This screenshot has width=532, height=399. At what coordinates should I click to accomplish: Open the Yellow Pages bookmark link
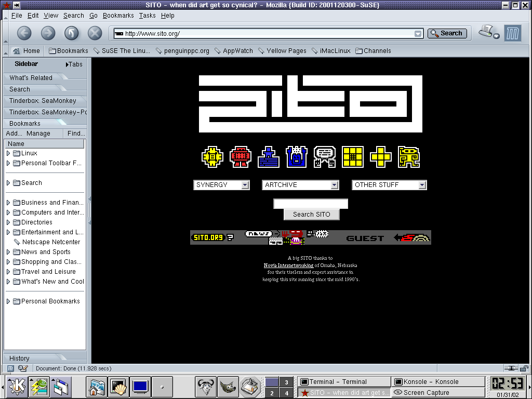click(x=282, y=51)
